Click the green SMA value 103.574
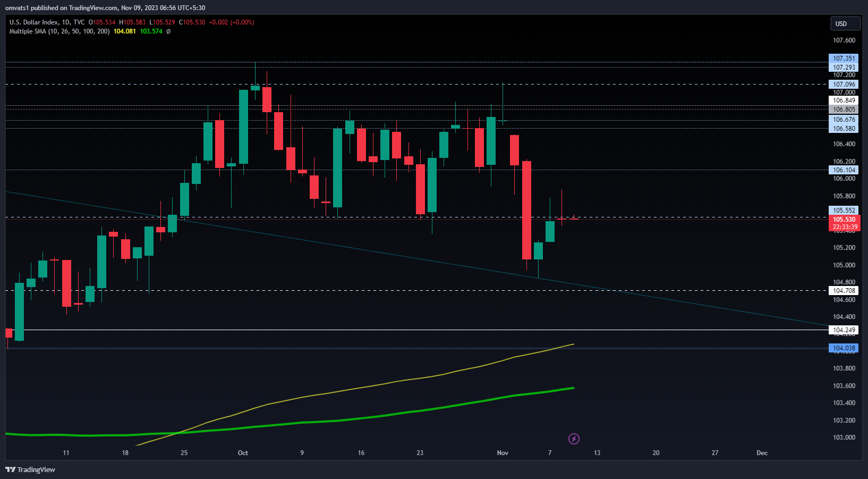This screenshot has width=868, height=479. point(151,31)
